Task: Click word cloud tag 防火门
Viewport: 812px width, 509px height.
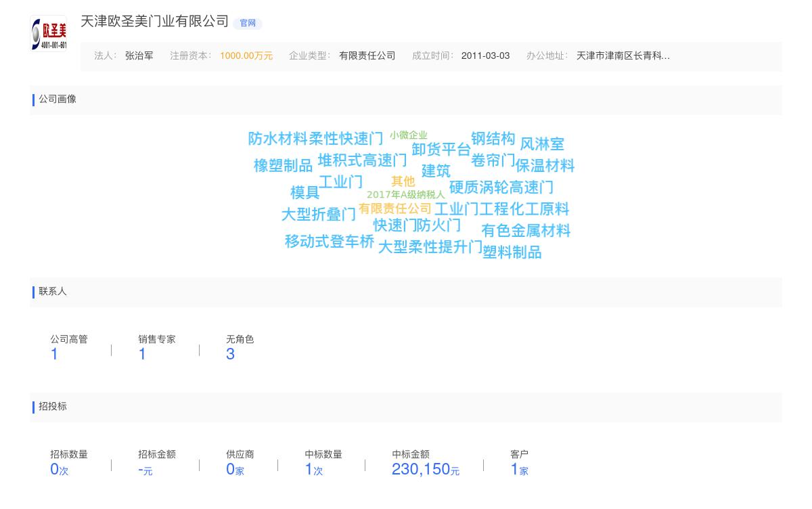Action: tap(439, 225)
